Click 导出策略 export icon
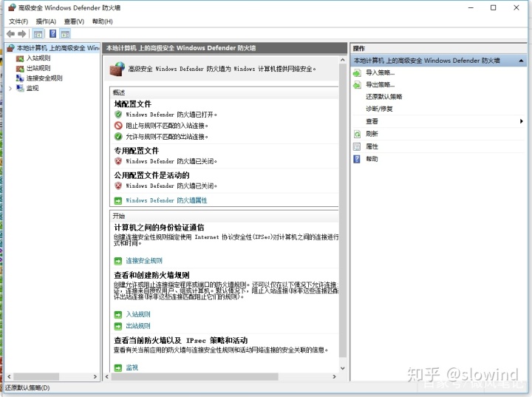 tap(357, 84)
